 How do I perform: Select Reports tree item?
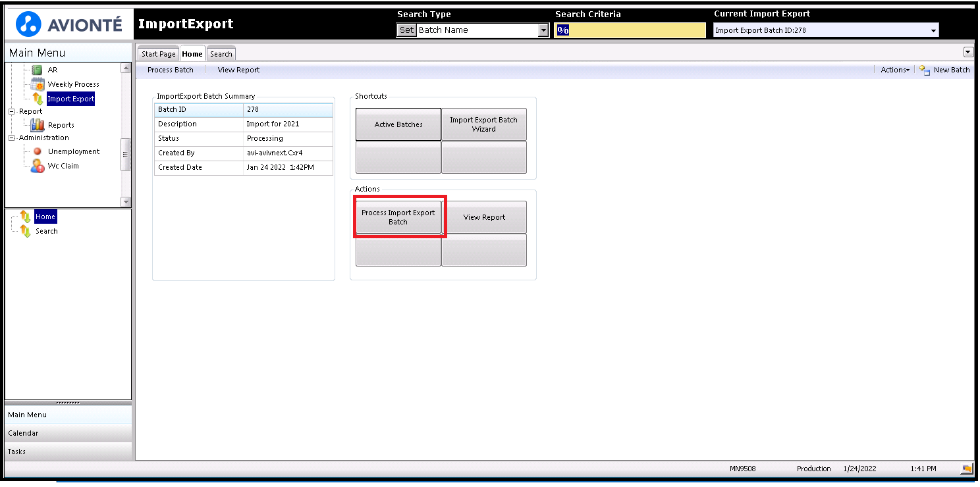(61, 125)
